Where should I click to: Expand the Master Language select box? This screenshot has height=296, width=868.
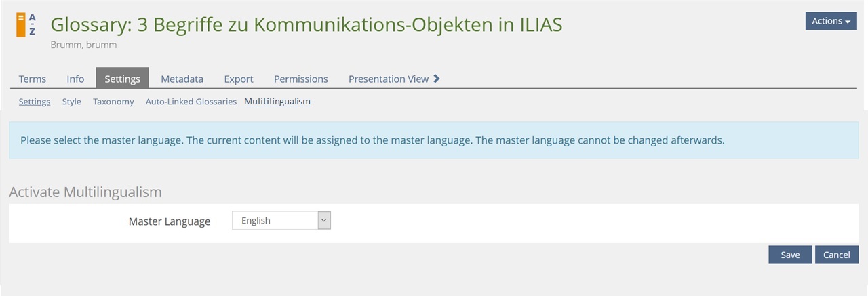(281, 220)
